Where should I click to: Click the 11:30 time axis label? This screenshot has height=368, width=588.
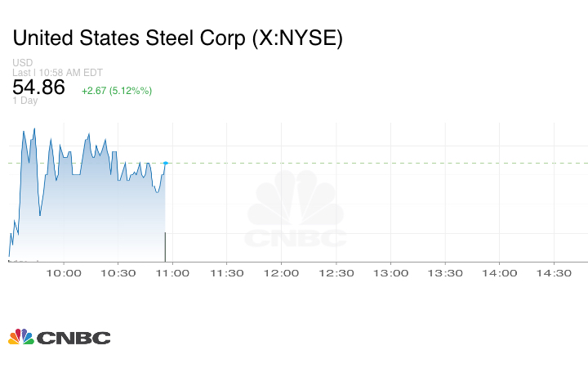(226, 273)
